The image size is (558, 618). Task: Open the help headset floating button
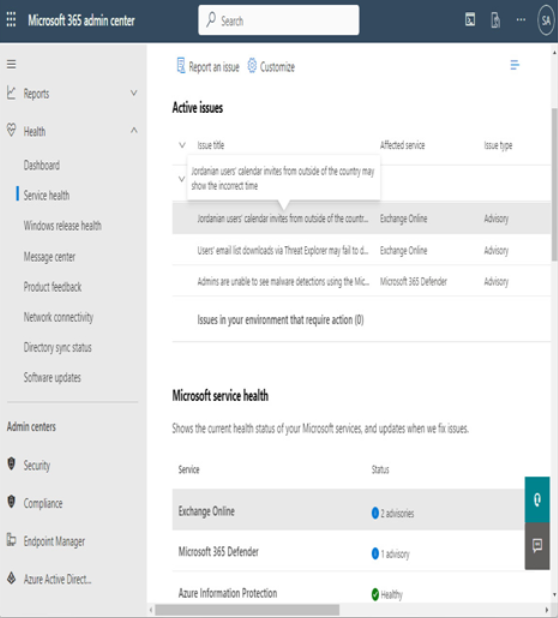coord(537,500)
